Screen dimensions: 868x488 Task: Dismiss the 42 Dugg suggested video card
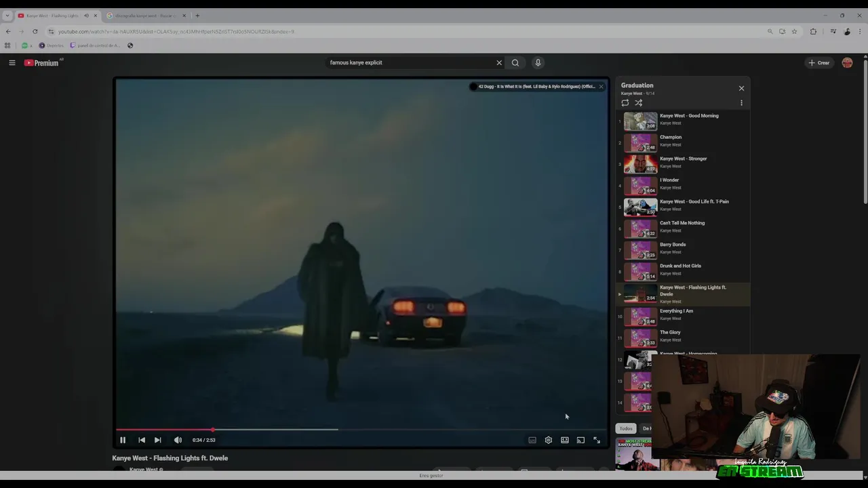[x=601, y=86]
